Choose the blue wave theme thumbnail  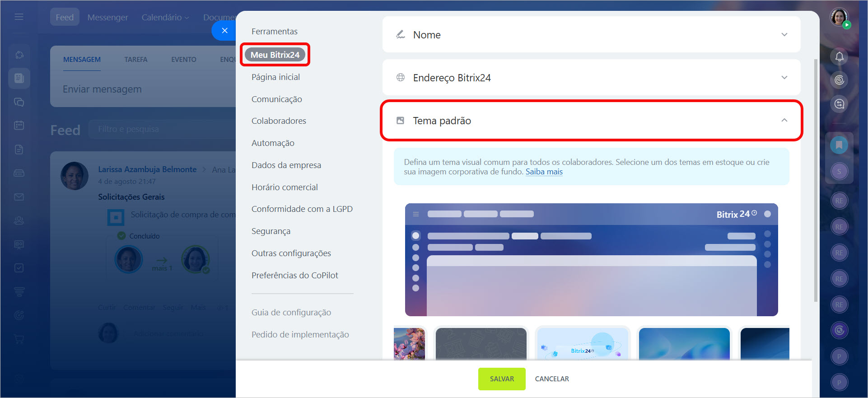tap(684, 343)
